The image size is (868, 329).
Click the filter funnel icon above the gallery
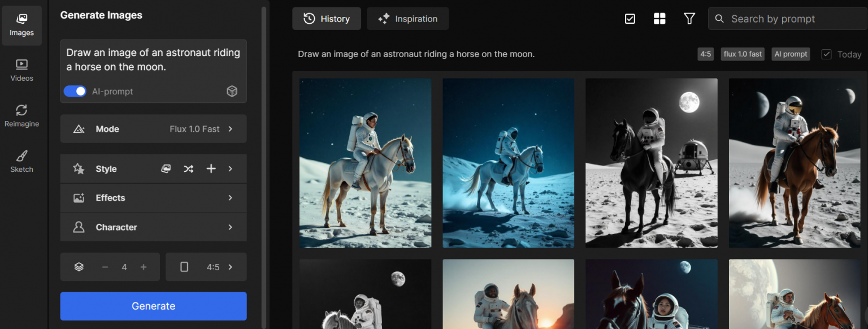[689, 18]
